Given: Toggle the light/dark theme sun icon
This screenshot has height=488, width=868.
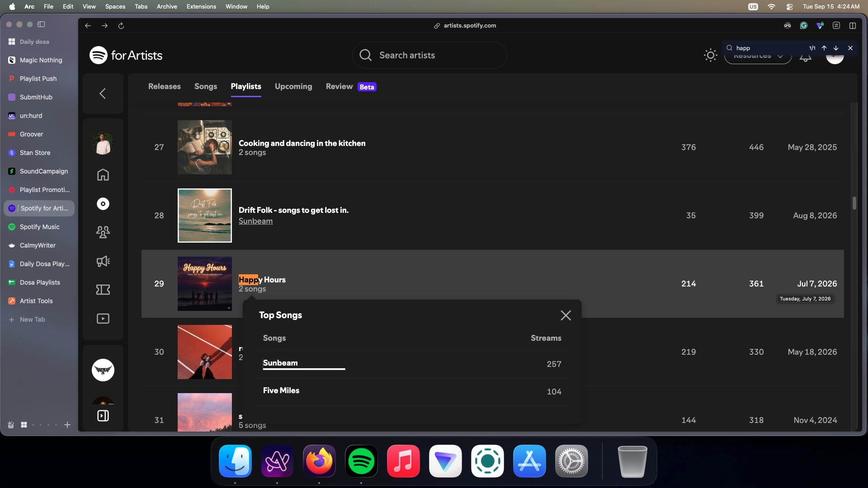Looking at the screenshot, I should coord(711,55).
